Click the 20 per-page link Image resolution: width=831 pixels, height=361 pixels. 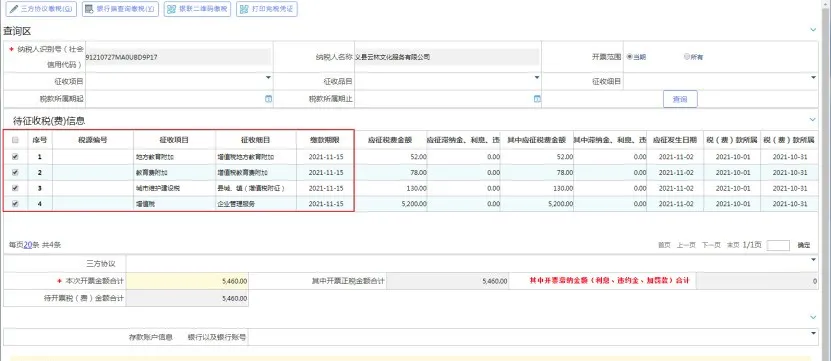pyautogui.click(x=28, y=245)
